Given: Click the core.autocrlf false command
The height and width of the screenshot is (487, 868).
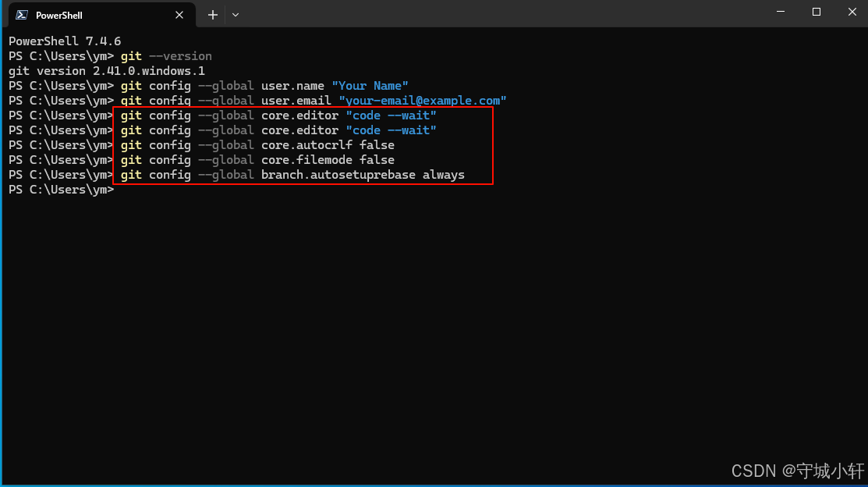Looking at the screenshot, I should pos(201,145).
